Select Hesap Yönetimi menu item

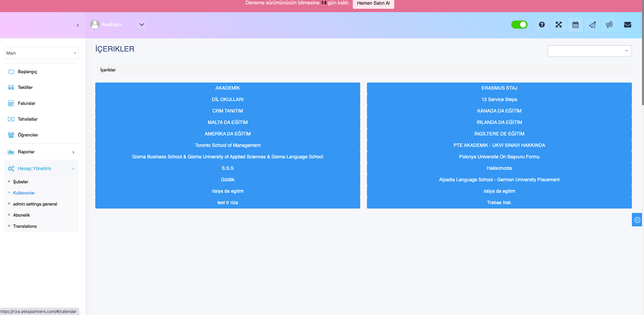pos(34,169)
